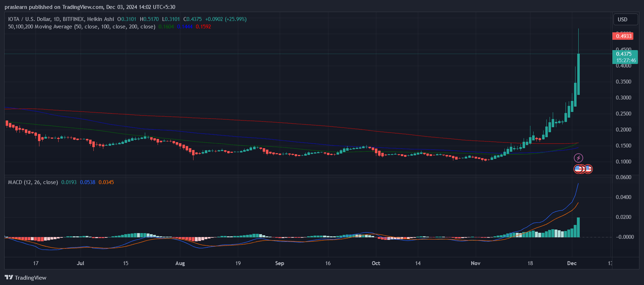Click the 0.0200 MACD axis label

click(x=624, y=217)
